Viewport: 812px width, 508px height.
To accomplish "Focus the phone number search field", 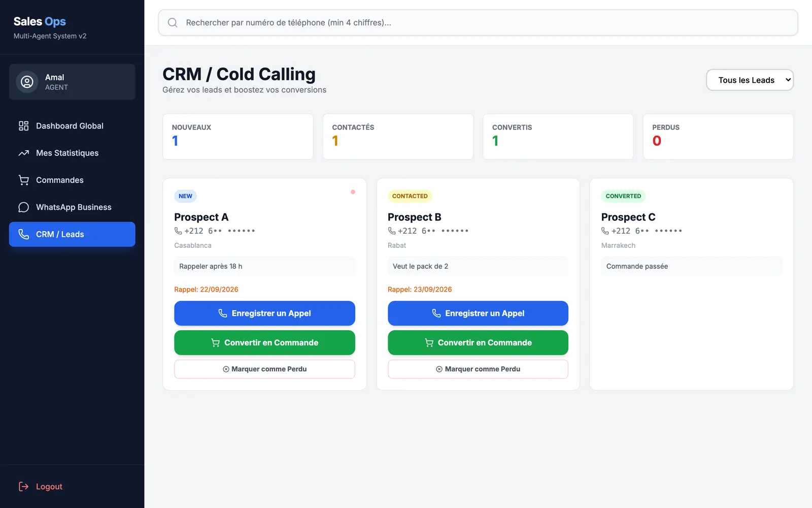I will tap(478, 23).
